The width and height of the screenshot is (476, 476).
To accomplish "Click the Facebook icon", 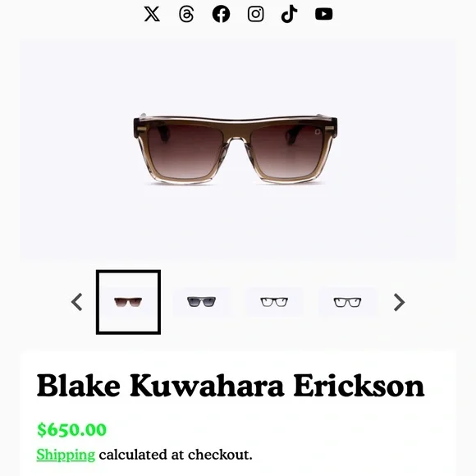I will [221, 14].
